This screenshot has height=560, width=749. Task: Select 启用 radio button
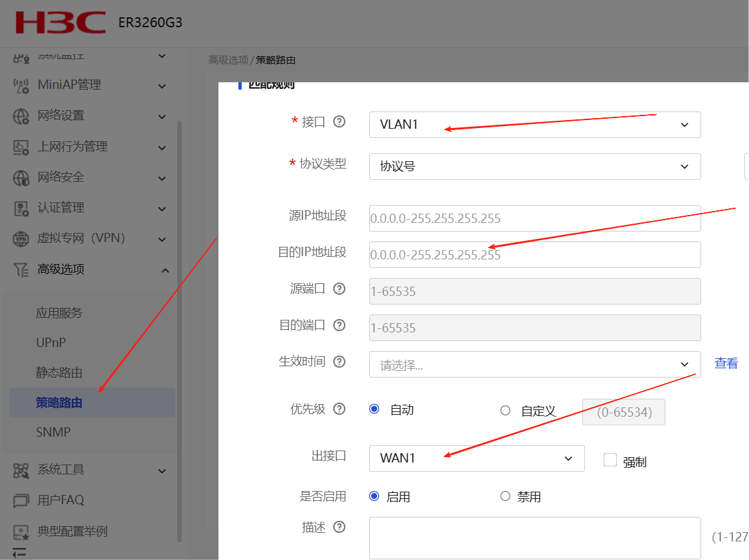coord(374,496)
